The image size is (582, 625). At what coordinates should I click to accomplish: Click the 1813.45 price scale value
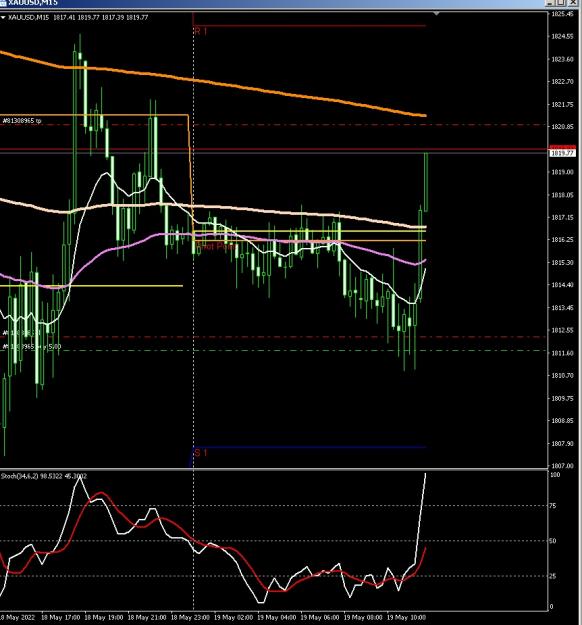point(562,308)
